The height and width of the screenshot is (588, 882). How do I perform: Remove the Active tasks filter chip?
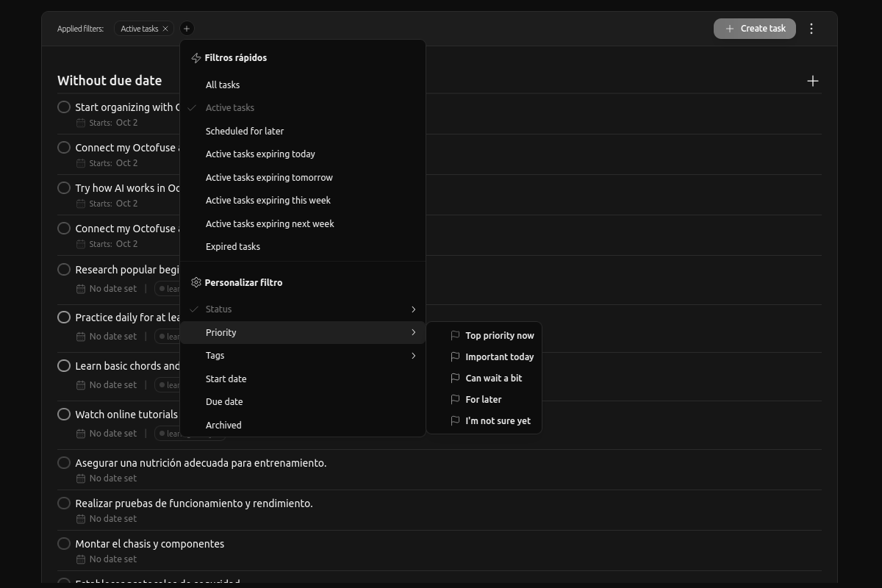pyautogui.click(x=165, y=28)
